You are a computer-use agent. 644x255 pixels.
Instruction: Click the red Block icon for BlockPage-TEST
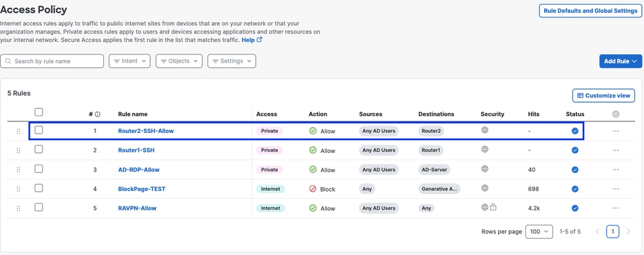pos(313,189)
